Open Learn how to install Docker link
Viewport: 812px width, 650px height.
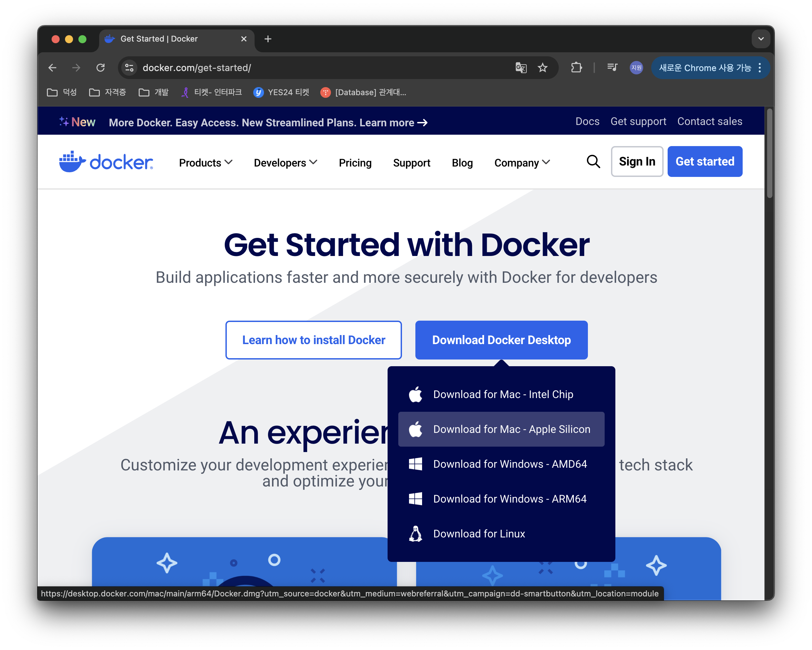[x=314, y=340]
